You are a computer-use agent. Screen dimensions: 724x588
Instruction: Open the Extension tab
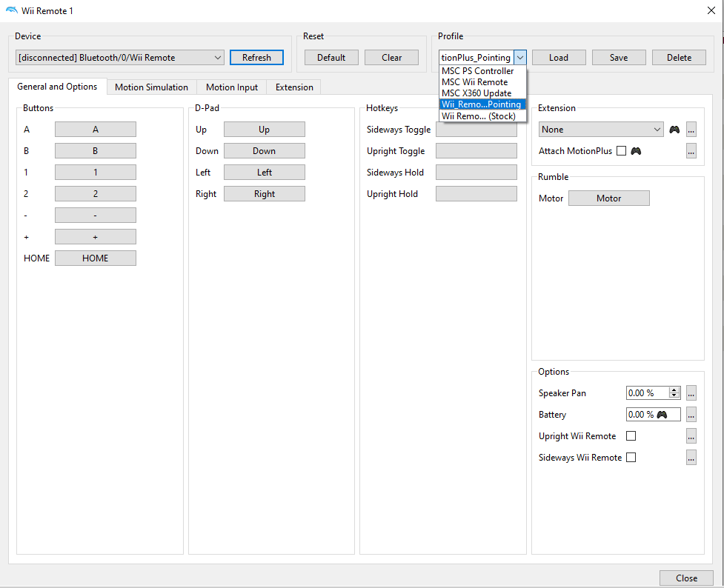click(294, 87)
